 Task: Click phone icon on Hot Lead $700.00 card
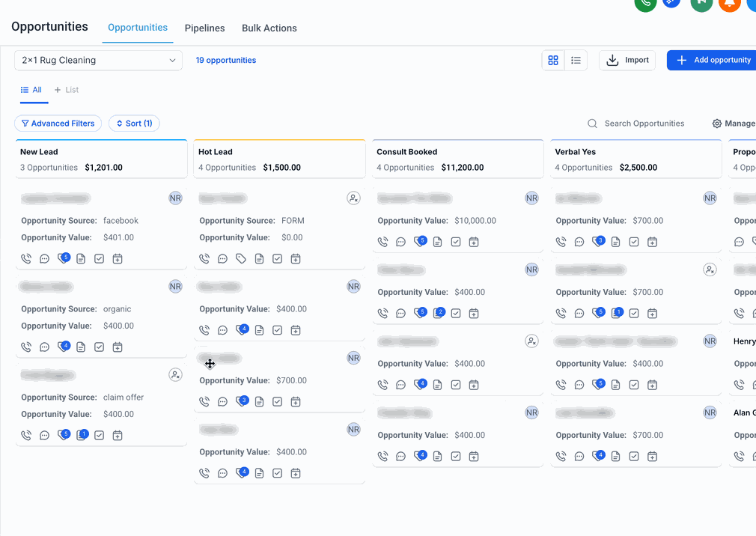[x=204, y=401]
